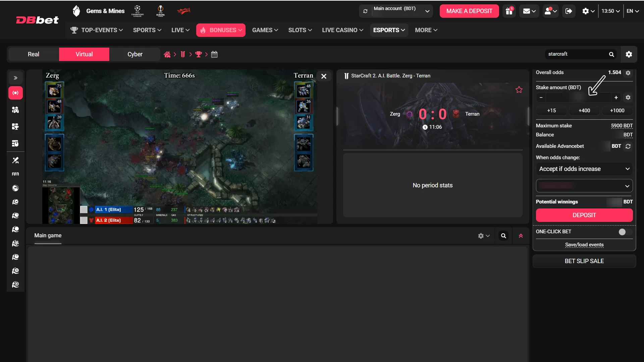
Task: Open the ESPORTS menu
Action: point(389,30)
